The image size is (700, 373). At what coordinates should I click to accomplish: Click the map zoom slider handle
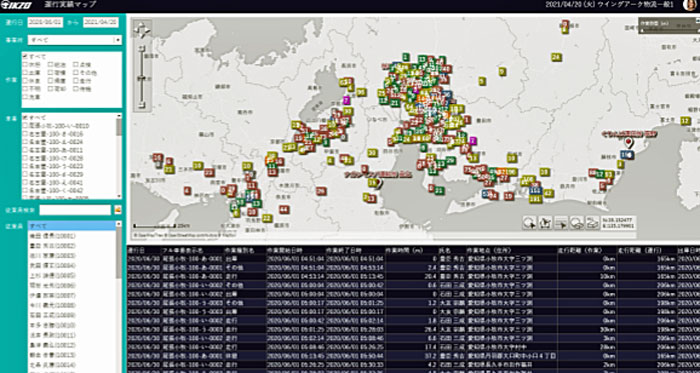[142, 79]
